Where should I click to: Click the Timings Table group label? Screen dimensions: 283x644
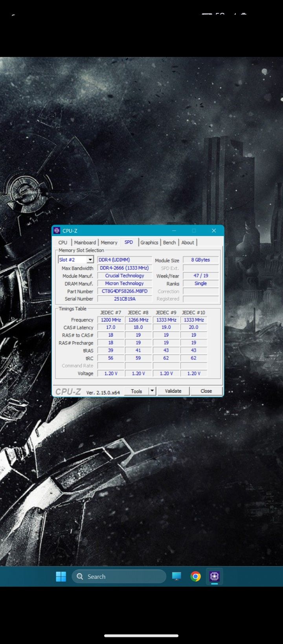[72, 309]
